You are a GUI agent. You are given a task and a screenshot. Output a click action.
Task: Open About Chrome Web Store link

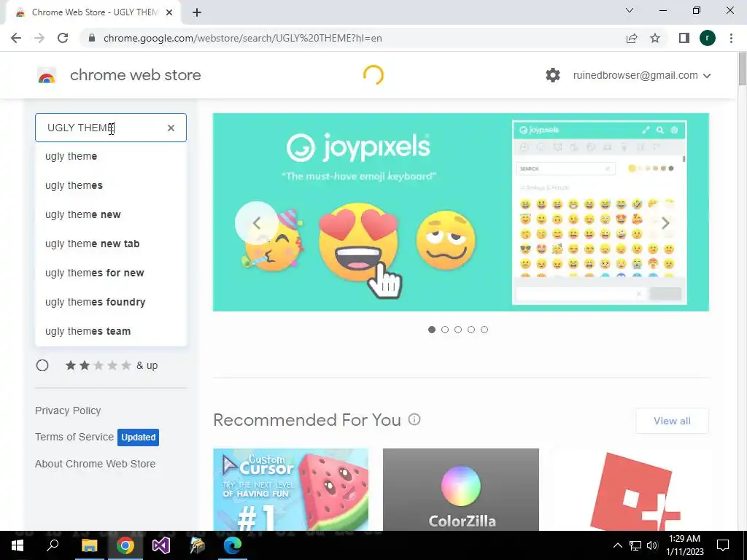95,464
